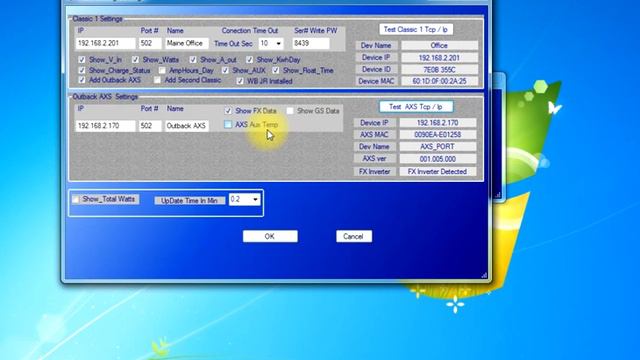Enable the Add Second Classic checkbox
Image resolution: width=640 pixels, height=360 pixels.
[x=158, y=80]
